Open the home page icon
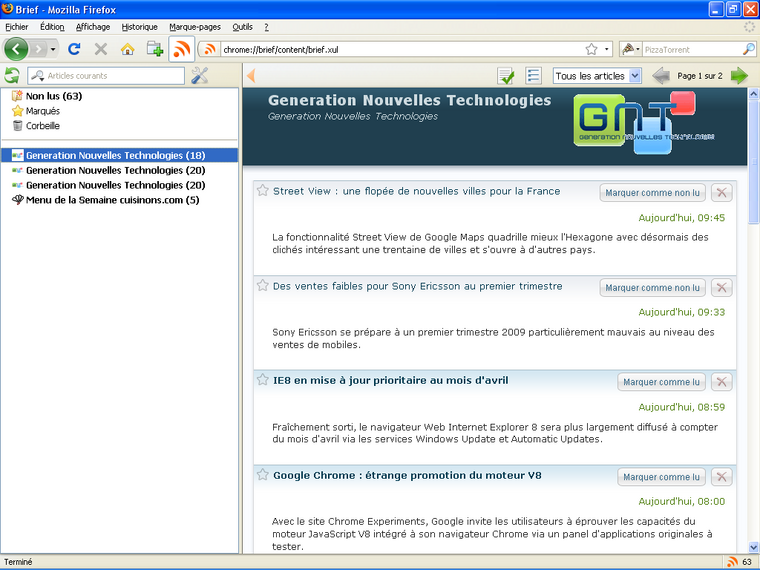The image size is (760, 570). point(127,49)
